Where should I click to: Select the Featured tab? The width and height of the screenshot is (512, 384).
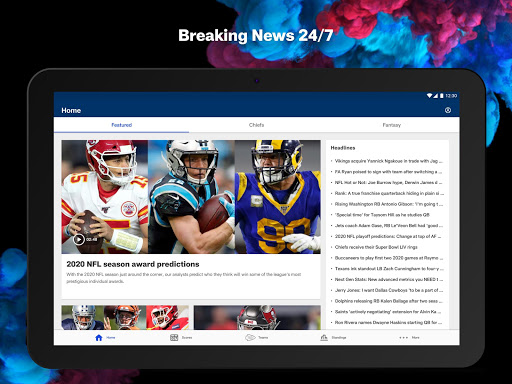[x=121, y=125]
